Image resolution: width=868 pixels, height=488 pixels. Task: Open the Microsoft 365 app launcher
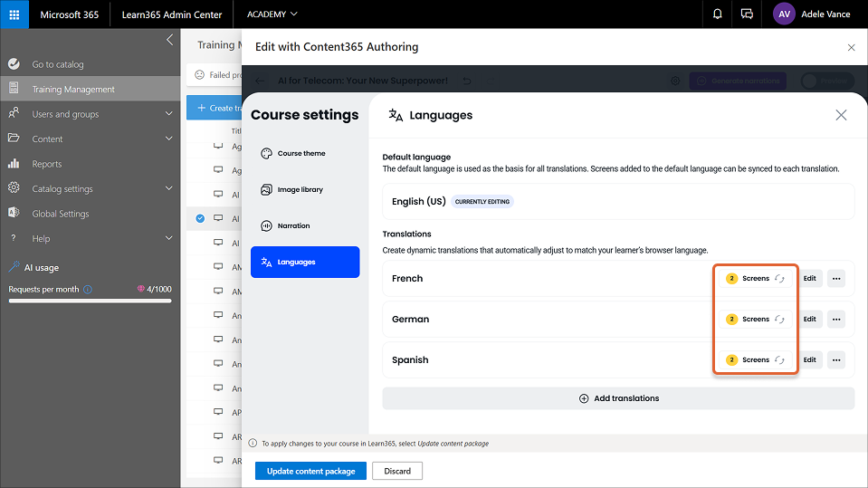(x=14, y=14)
